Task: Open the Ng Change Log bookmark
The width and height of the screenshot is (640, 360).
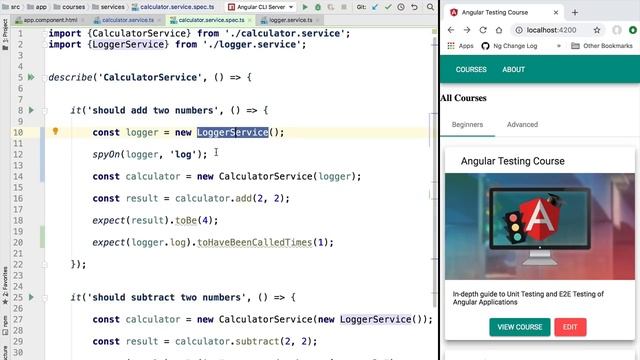Action: point(509,46)
